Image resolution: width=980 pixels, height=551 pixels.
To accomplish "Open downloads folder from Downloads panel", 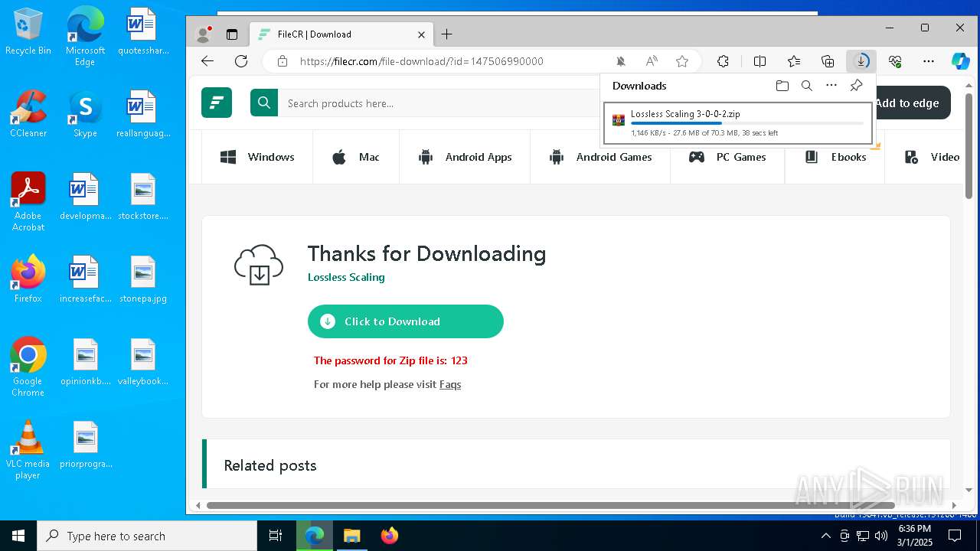I will coord(782,86).
